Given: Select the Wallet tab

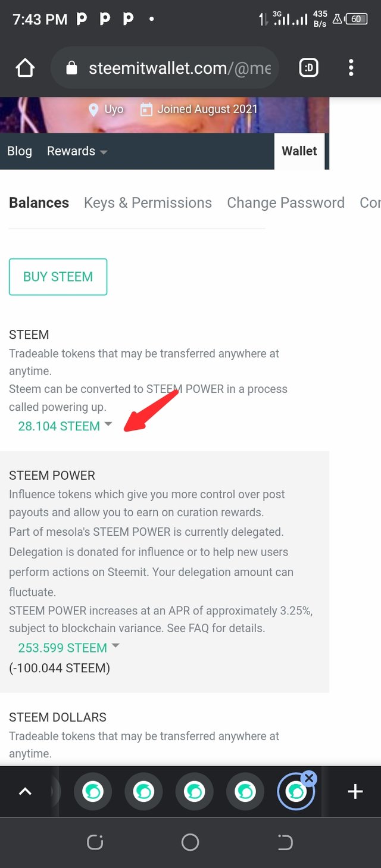Looking at the screenshot, I should click(x=299, y=151).
